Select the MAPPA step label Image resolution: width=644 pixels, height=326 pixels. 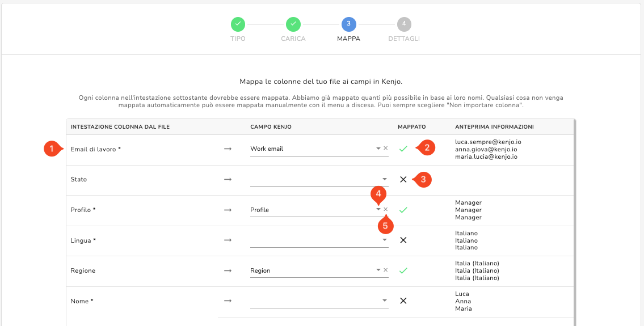click(x=349, y=39)
